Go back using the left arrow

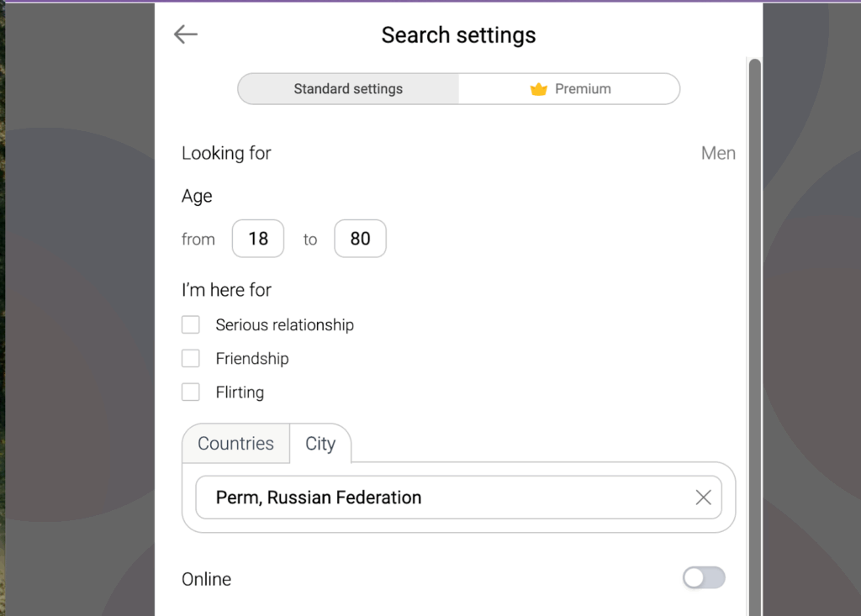pyautogui.click(x=185, y=34)
